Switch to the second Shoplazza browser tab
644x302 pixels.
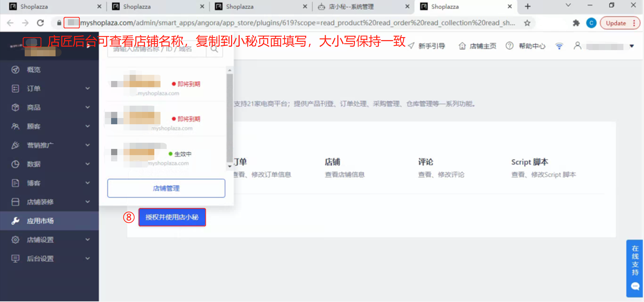(x=157, y=7)
